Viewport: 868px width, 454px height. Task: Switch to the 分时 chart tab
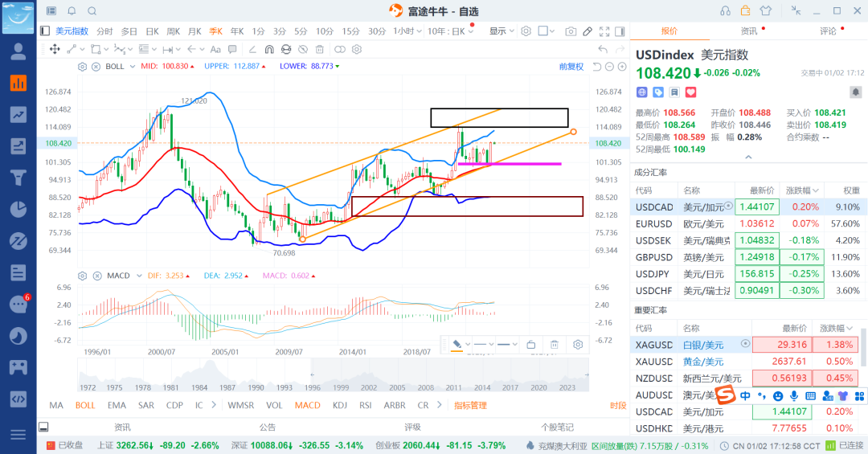[x=104, y=31]
